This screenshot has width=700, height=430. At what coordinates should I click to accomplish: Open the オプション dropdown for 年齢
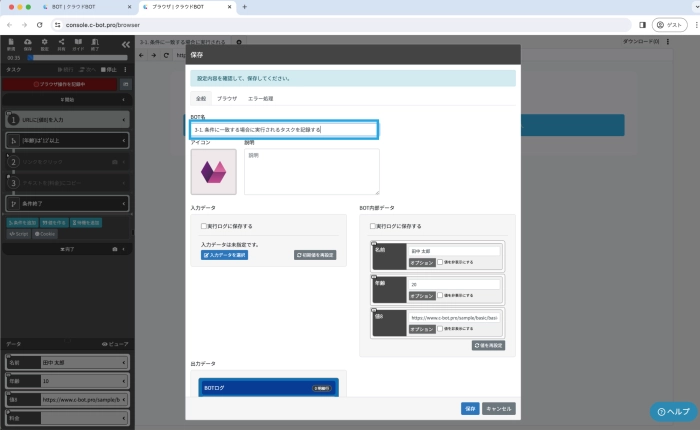[421, 296]
